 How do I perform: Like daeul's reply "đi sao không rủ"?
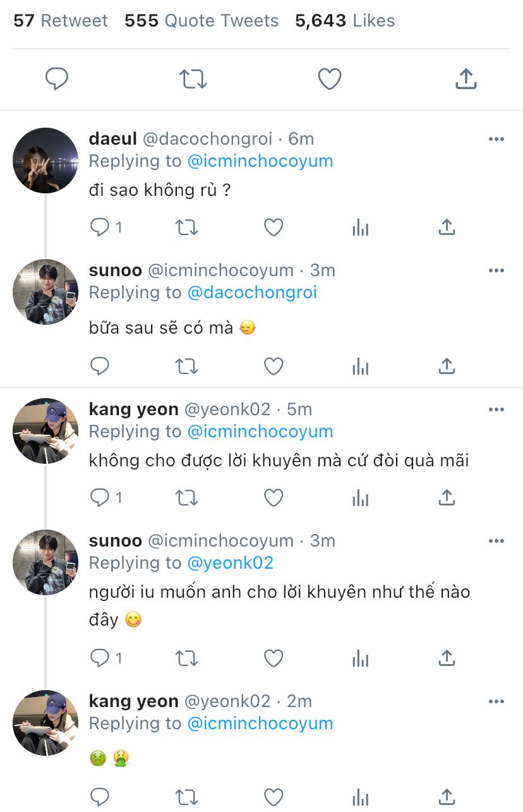click(x=274, y=227)
